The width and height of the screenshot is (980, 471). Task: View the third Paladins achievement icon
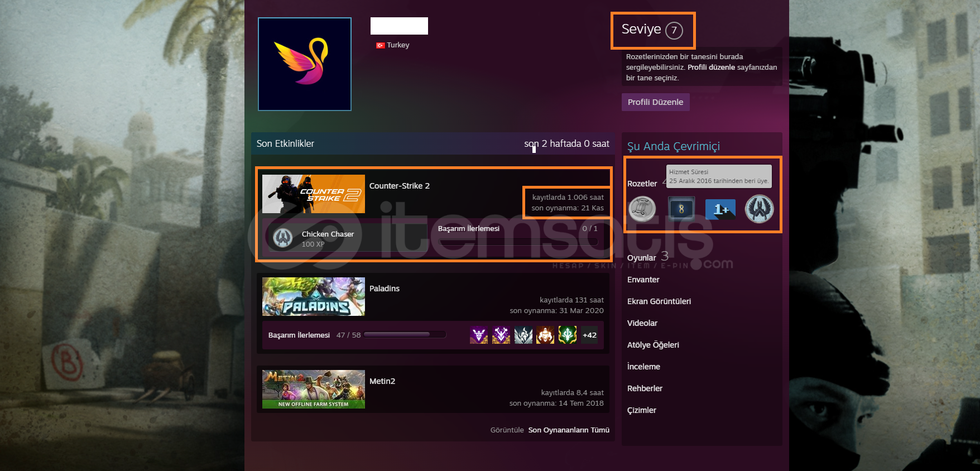pos(523,335)
